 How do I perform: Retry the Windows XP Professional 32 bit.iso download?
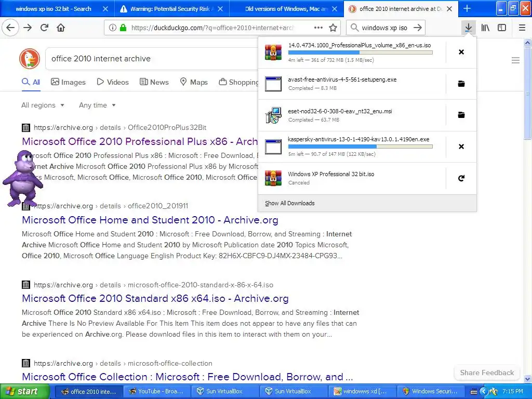pyautogui.click(x=461, y=178)
